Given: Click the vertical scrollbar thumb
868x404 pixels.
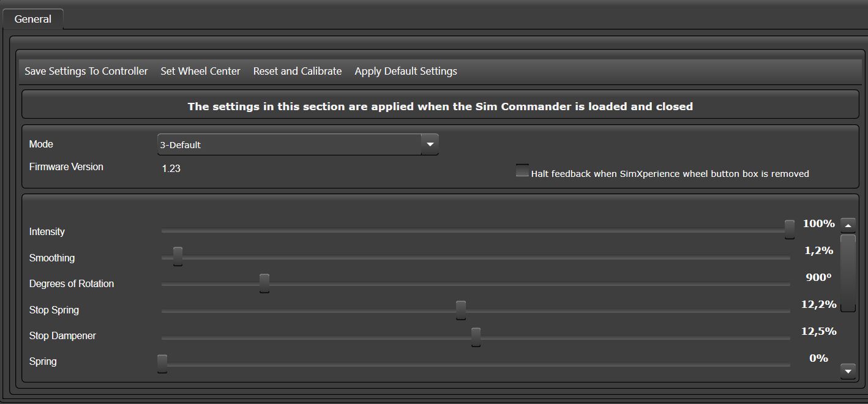Looking at the screenshot, I should click(x=848, y=272).
